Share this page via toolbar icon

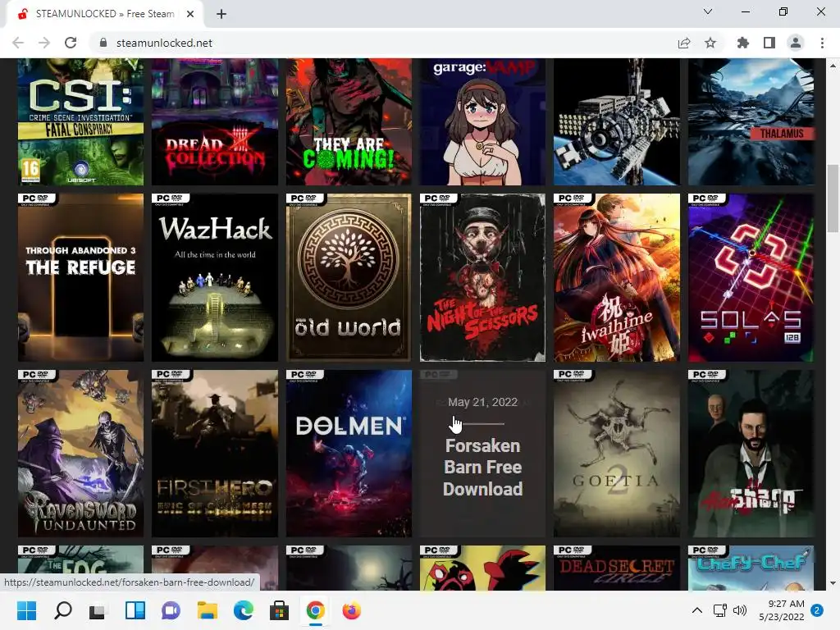point(684,43)
